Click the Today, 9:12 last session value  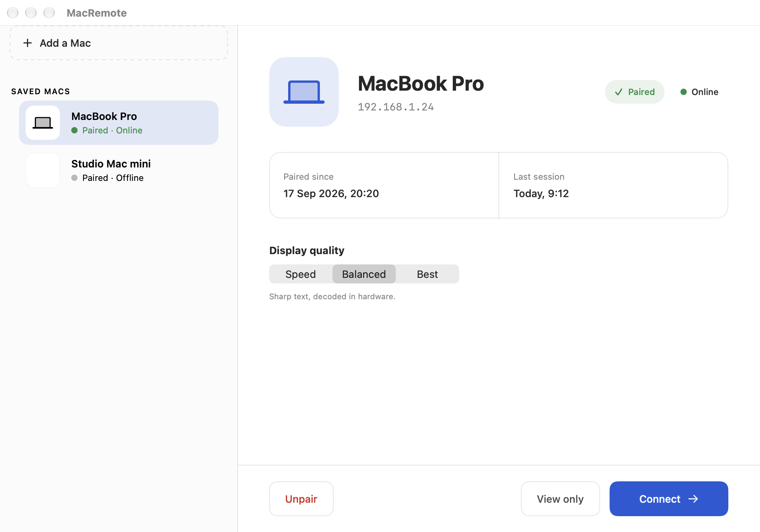coord(541,194)
